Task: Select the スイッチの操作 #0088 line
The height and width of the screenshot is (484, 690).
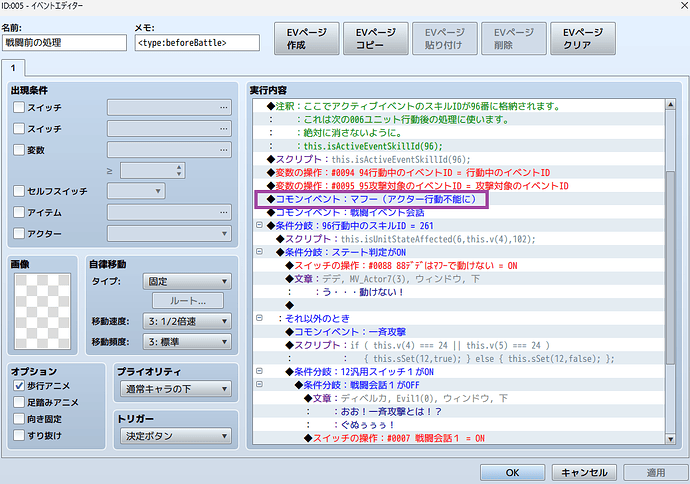Action: (459, 266)
